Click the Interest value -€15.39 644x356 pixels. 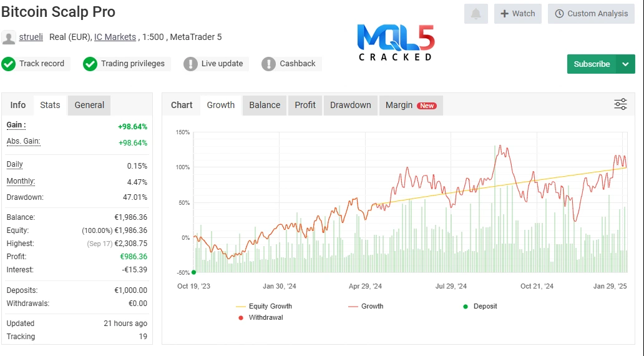[x=134, y=270]
